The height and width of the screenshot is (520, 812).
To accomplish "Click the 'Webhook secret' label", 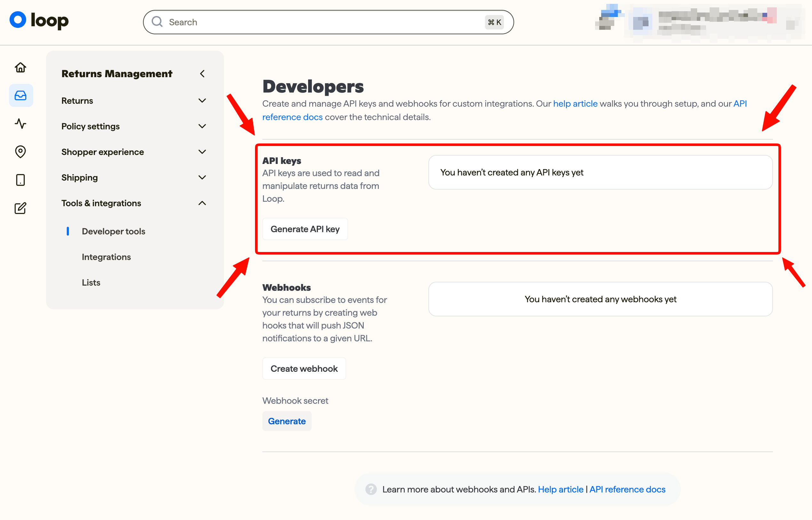I will pyautogui.click(x=295, y=401).
